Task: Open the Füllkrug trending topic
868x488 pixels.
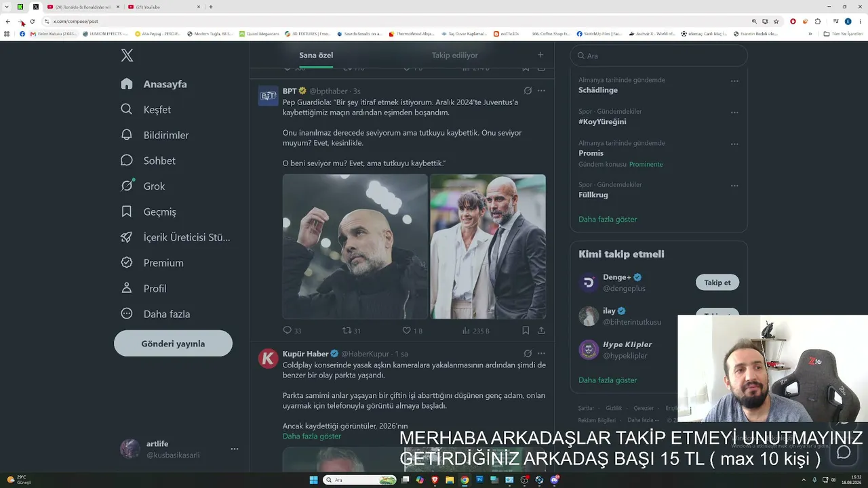Action: [593, 195]
